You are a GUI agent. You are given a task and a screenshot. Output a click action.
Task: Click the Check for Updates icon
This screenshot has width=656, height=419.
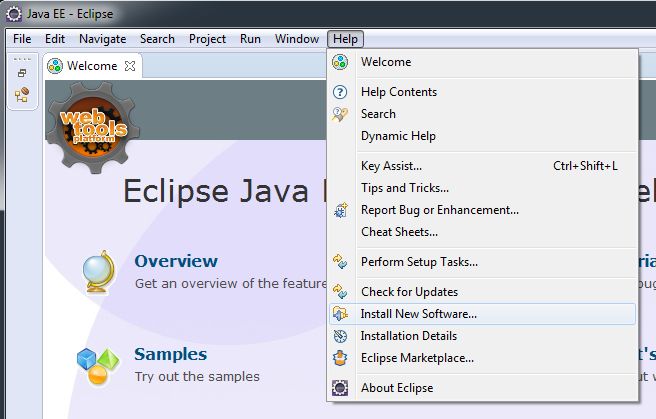click(340, 291)
